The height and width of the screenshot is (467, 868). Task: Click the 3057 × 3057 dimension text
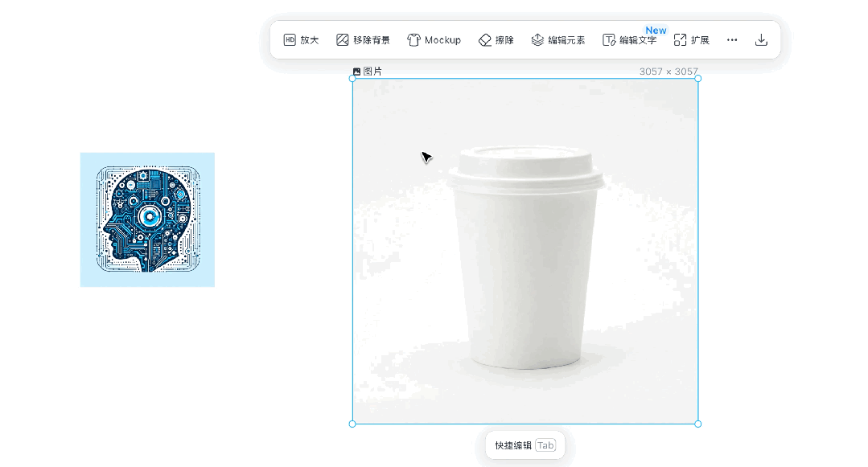pyautogui.click(x=668, y=72)
